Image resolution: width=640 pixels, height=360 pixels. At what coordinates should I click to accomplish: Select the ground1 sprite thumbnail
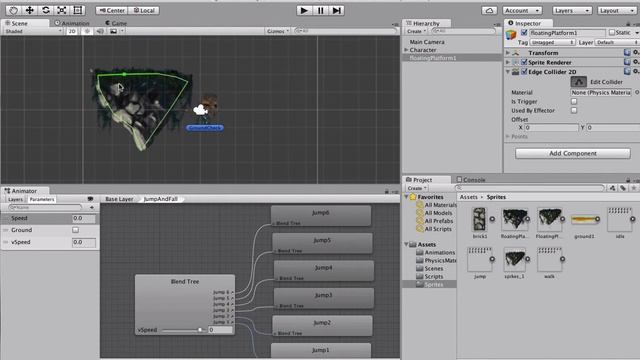584,220
